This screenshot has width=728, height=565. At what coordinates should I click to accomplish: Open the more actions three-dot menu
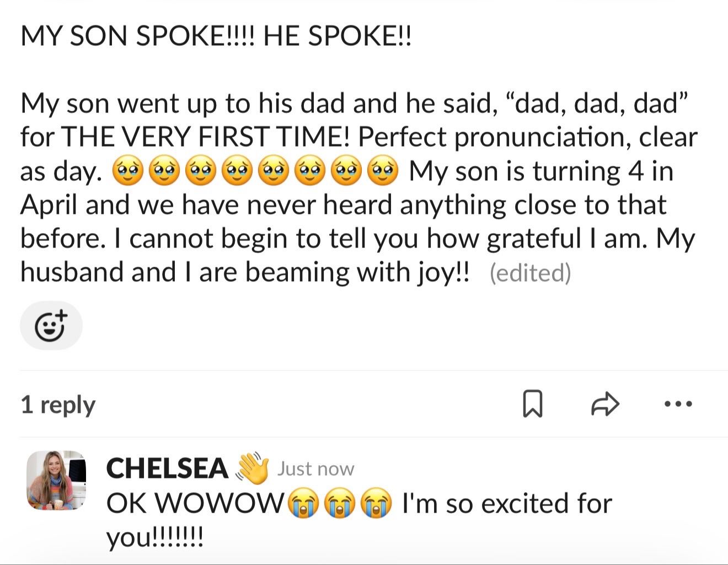(678, 404)
